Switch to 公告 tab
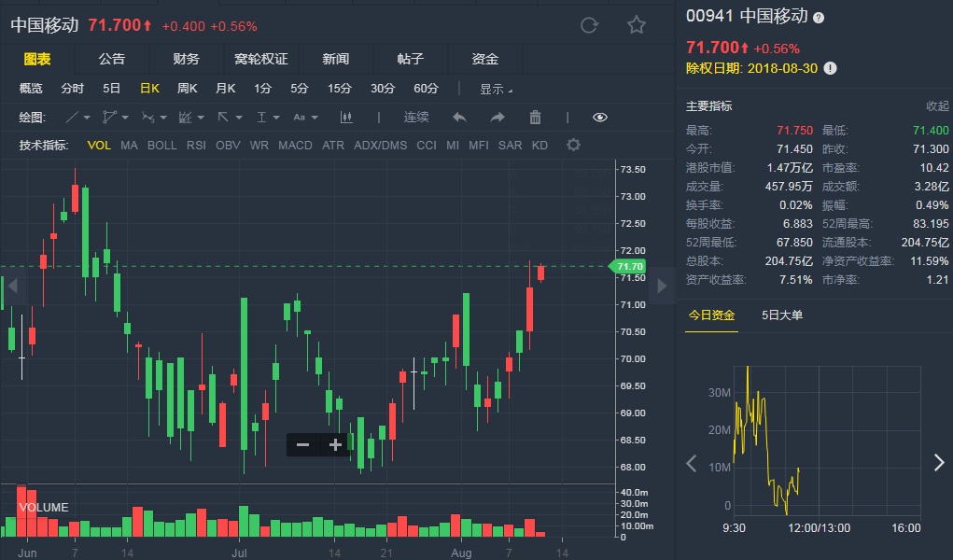Viewport: 953px width, 560px height. (112, 59)
